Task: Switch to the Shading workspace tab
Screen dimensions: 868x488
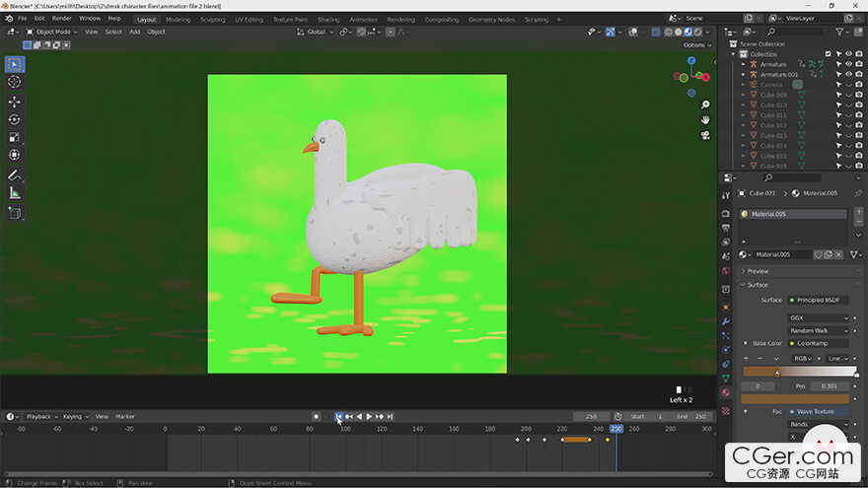Action: 328,19
